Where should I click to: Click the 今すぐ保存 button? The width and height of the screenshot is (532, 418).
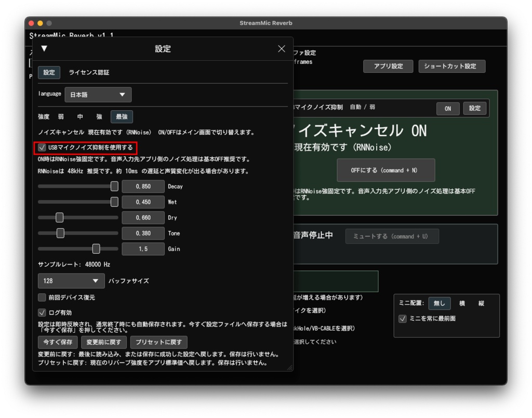(x=58, y=342)
